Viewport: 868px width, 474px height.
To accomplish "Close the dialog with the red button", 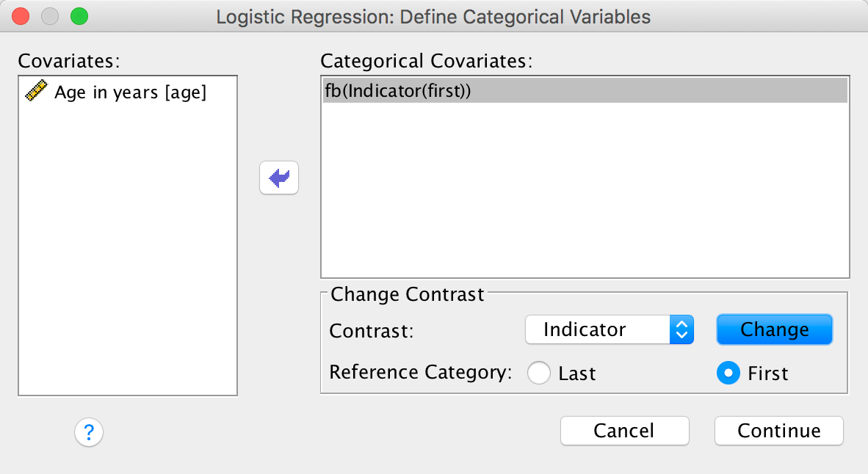I will [x=21, y=16].
